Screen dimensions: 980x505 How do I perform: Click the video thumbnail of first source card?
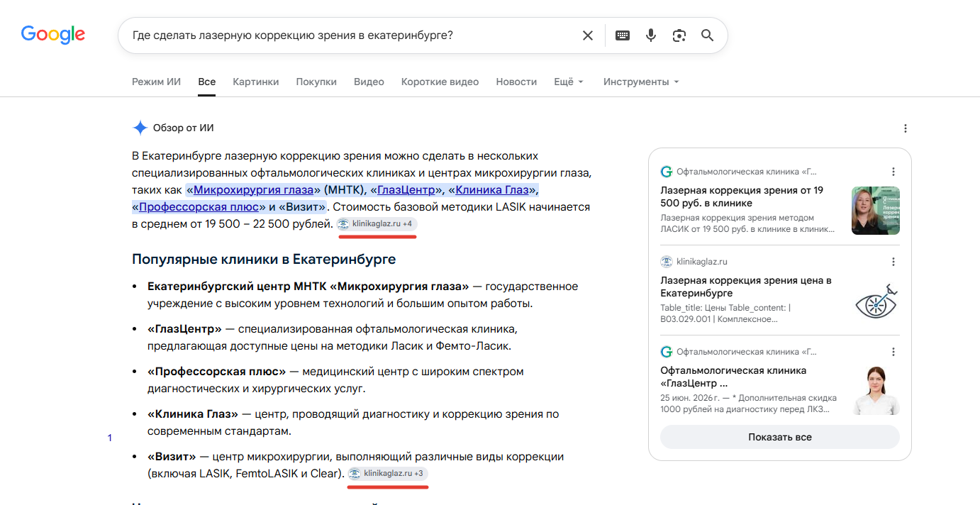(x=876, y=211)
